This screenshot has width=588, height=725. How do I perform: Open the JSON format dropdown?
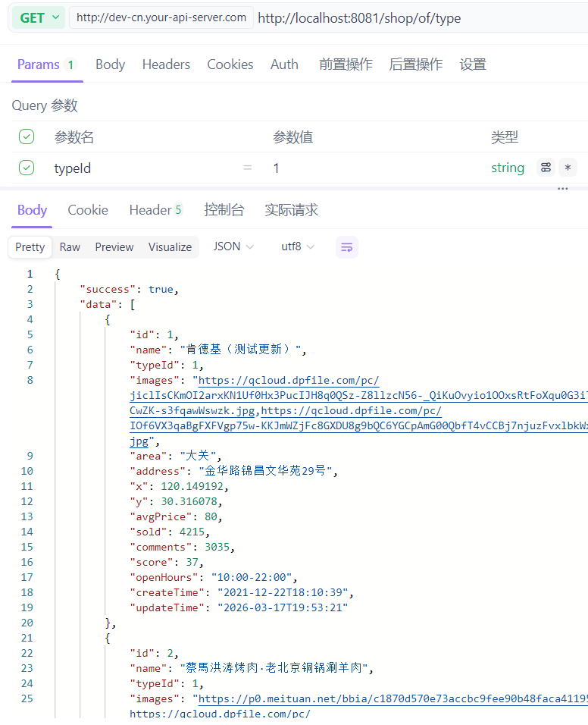[233, 246]
